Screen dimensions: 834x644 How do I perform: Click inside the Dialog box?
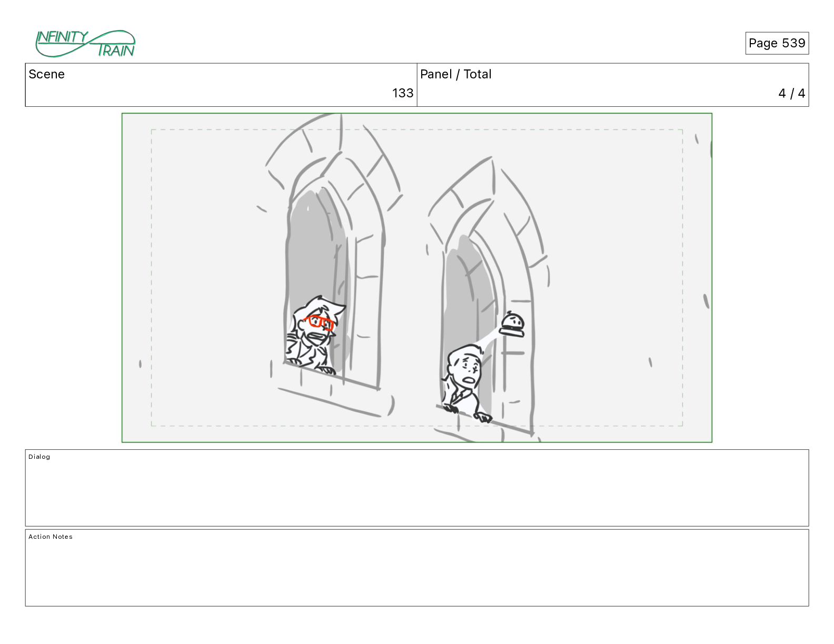[x=417, y=488]
